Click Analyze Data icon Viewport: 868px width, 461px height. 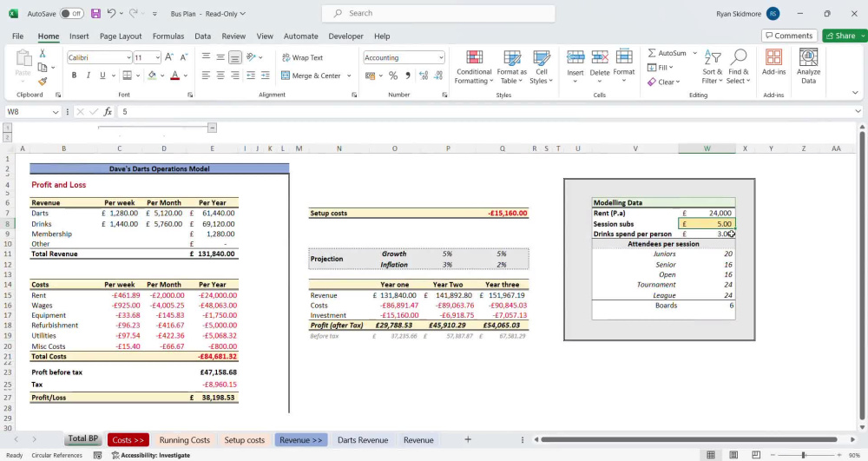(808, 66)
